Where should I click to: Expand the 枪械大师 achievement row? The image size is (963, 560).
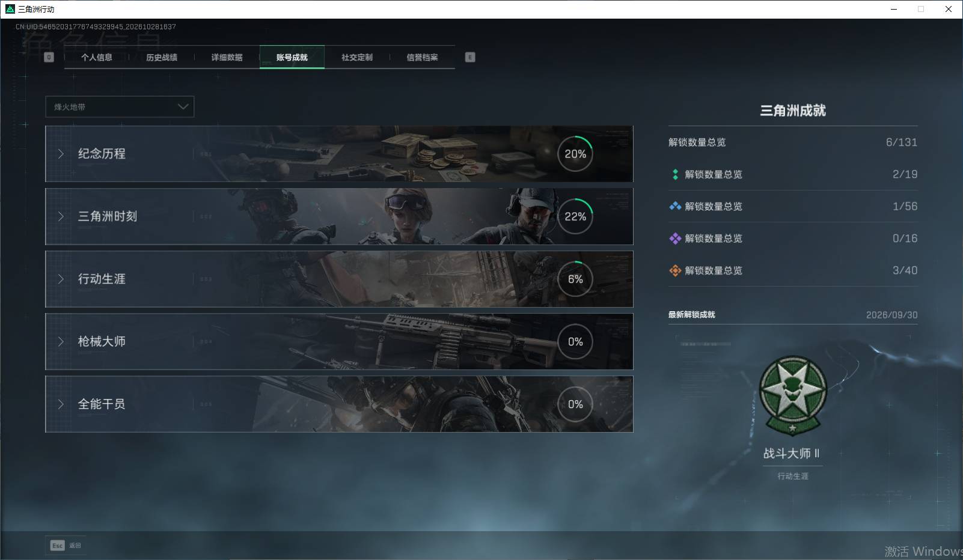339,341
